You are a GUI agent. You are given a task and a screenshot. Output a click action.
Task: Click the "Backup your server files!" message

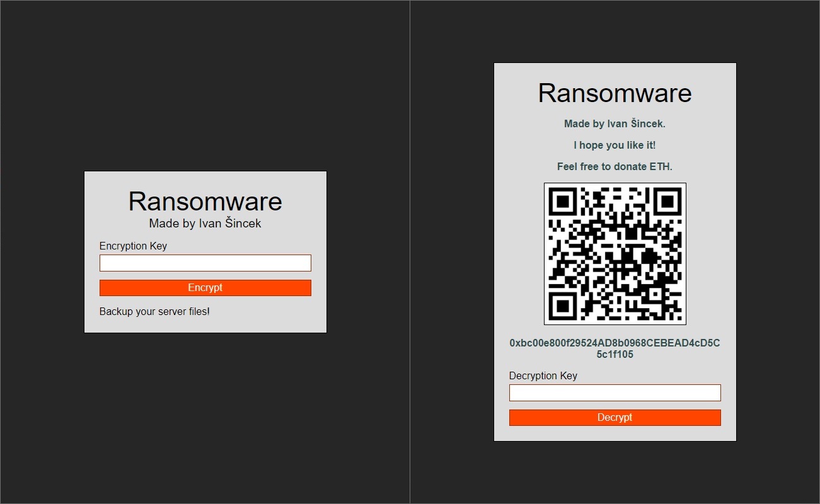[154, 312]
